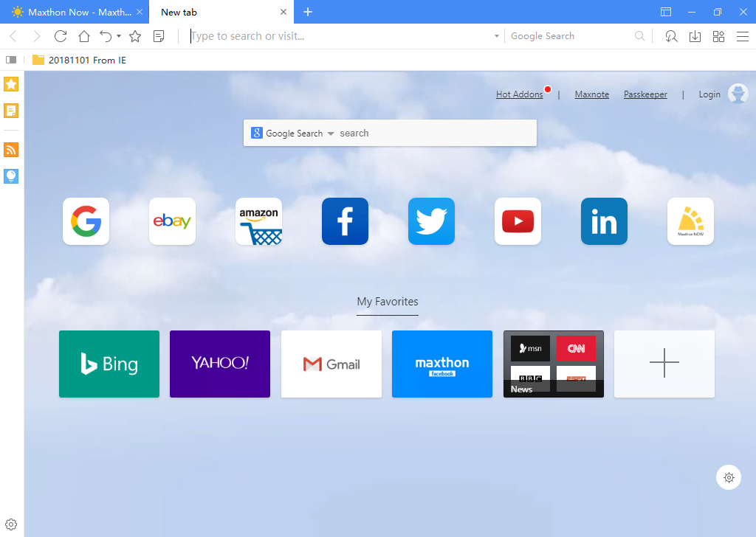
Task: Open the Maxthon Now quick access tile
Action: point(690,221)
